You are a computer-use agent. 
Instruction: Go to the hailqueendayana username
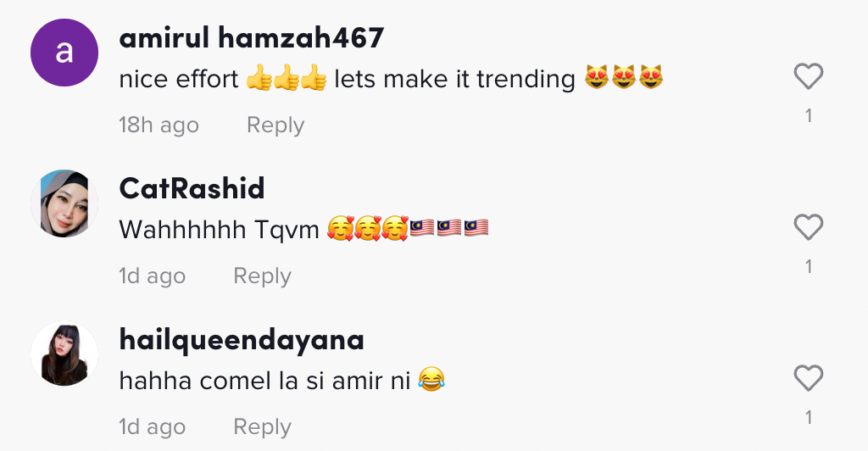[242, 340]
